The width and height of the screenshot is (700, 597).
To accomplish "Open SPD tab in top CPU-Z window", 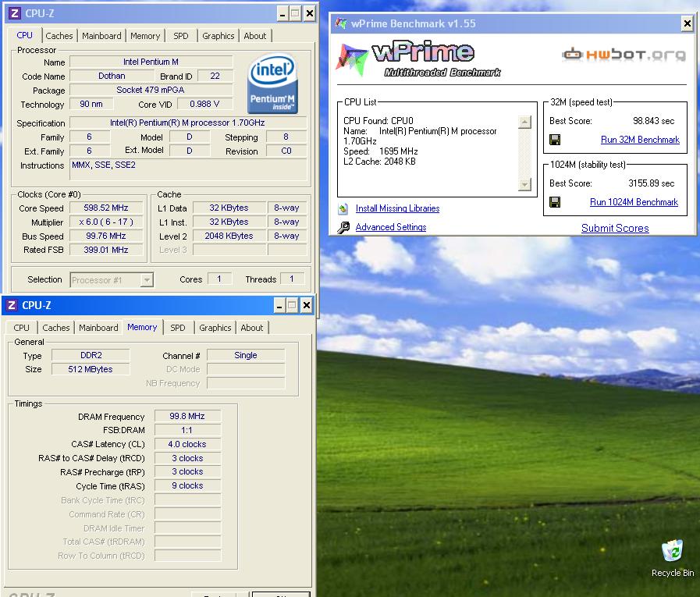I will pos(181,36).
